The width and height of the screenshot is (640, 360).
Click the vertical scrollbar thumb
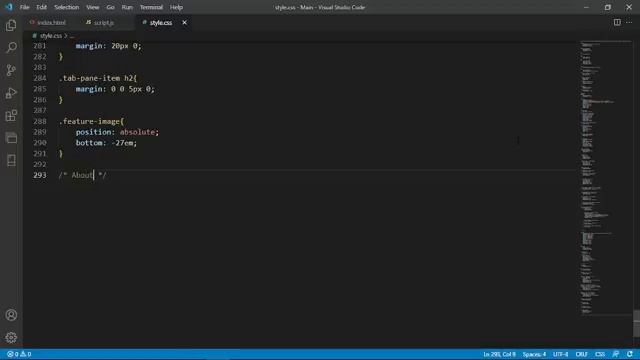point(636,323)
